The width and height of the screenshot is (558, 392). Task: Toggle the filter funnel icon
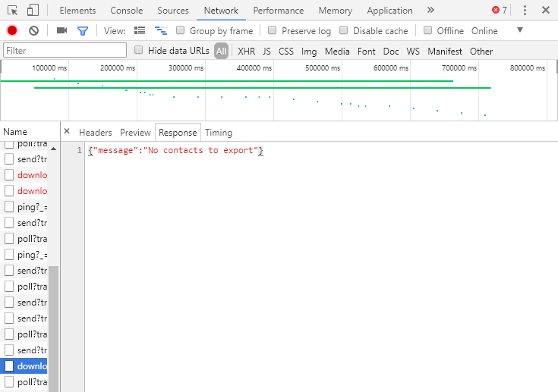[x=83, y=31]
